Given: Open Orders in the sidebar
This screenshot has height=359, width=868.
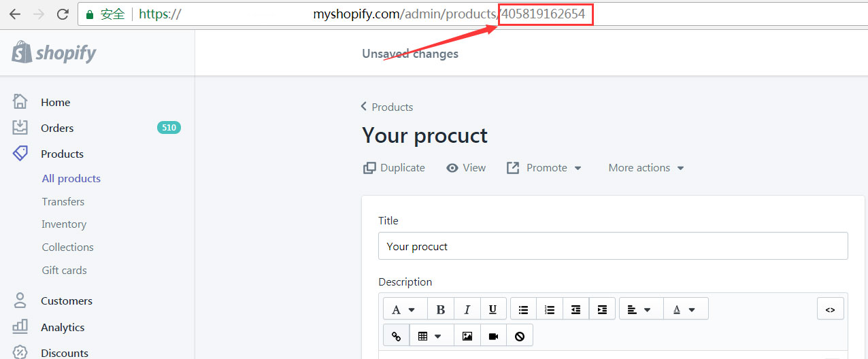Looking at the screenshot, I should click(x=57, y=128).
